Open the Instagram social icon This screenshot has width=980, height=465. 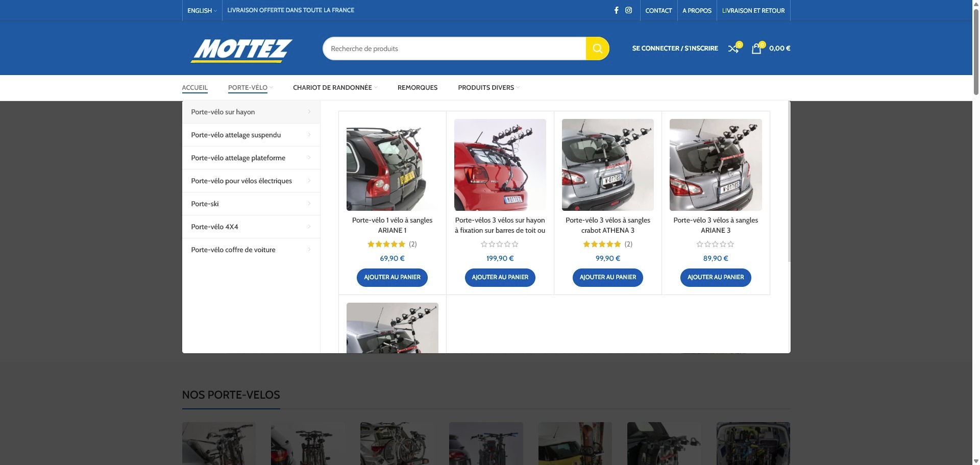[629, 10]
